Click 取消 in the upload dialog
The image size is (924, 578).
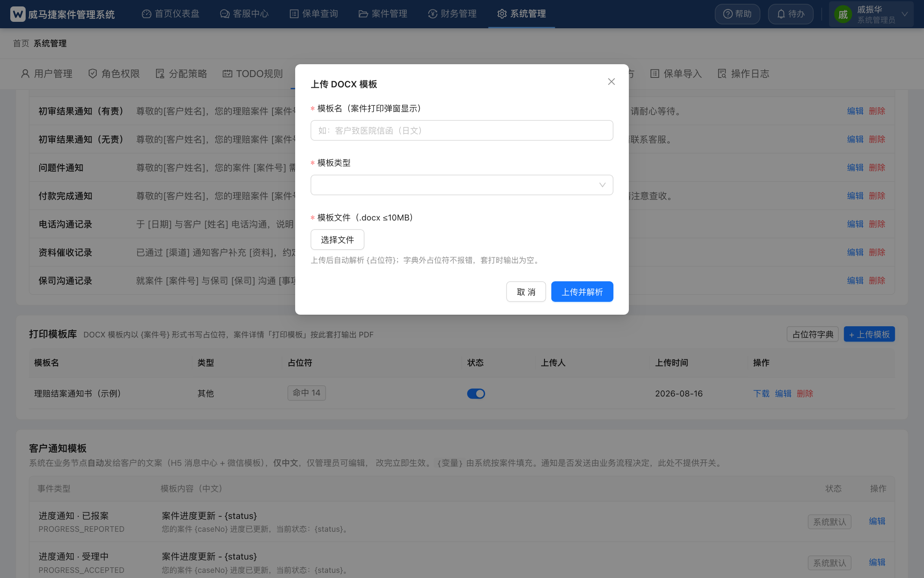[526, 292]
